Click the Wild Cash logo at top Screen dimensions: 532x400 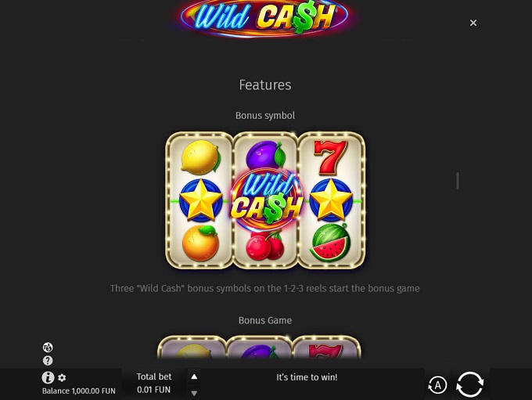[x=264, y=18]
